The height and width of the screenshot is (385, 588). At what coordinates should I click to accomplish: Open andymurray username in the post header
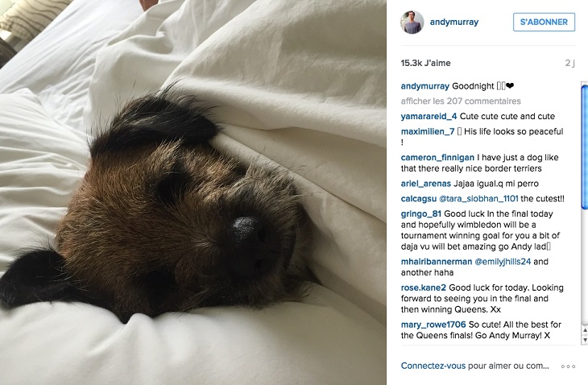tap(454, 22)
